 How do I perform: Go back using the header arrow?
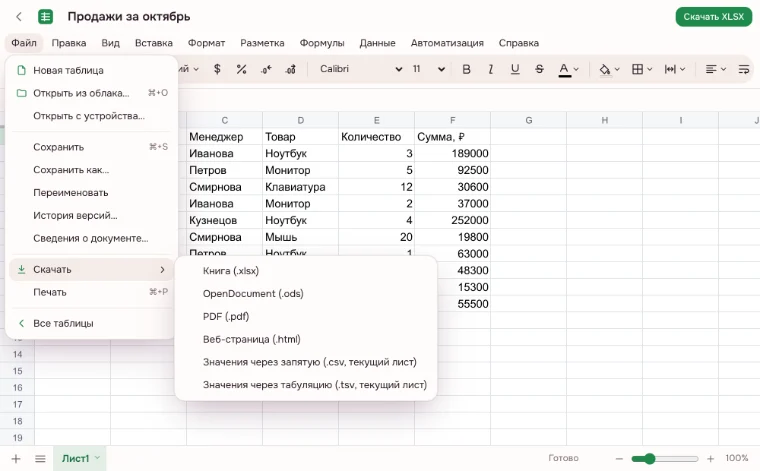pos(19,17)
